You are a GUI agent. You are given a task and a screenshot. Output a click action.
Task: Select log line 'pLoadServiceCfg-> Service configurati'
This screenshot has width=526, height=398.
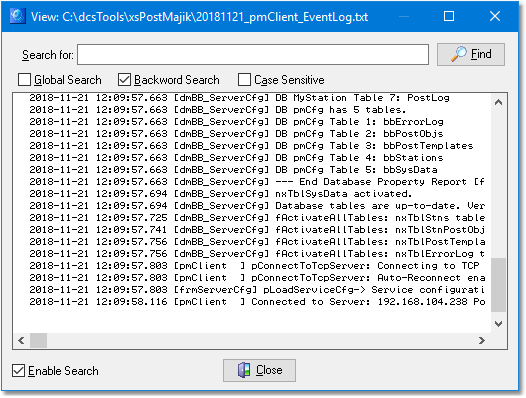[257, 290]
